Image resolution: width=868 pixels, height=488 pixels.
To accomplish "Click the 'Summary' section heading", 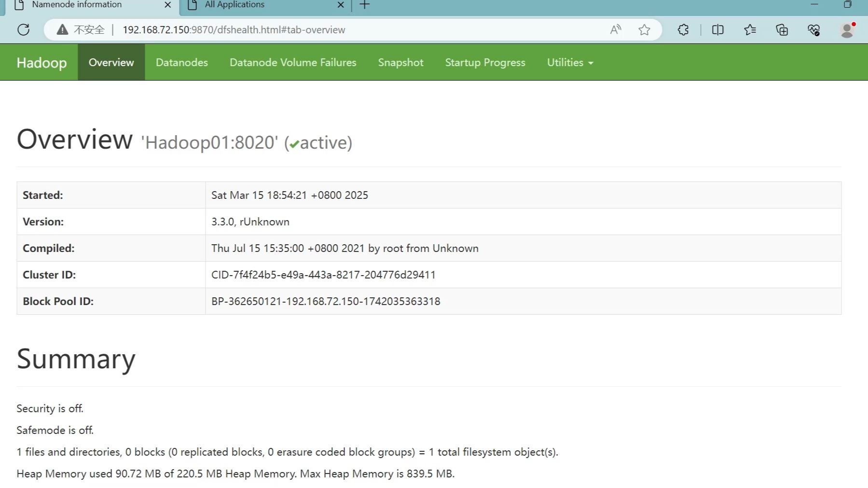I will point(76,359).
